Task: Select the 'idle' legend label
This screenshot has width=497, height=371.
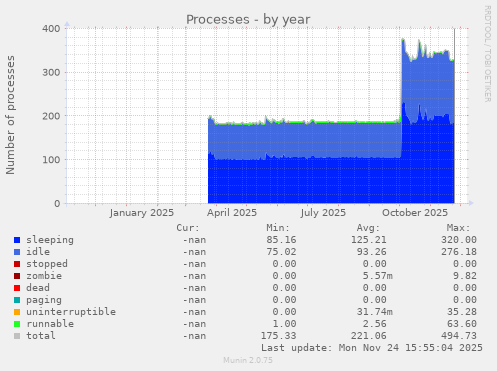Action: tap(38, 252)
